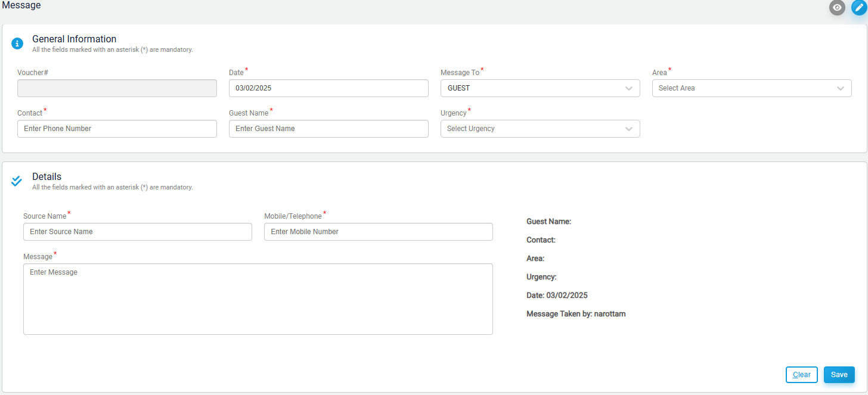The height and width of the screenshot is (395, 868).
Task: Open the Select Urgency dropdown
Action: click(540, 129)
